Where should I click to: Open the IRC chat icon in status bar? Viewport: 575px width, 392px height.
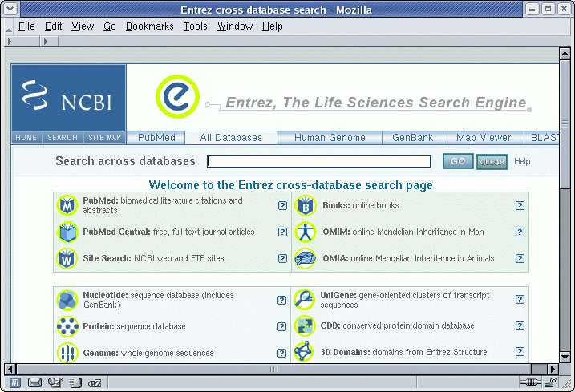(x=95, y=383)
